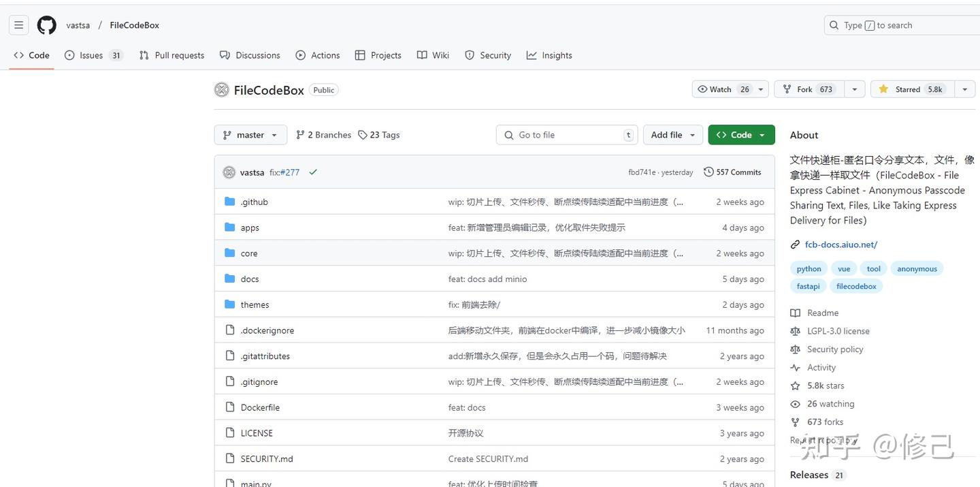Click the tool topic tag
This screenshot has width=980, height=487.
point(874,268)
